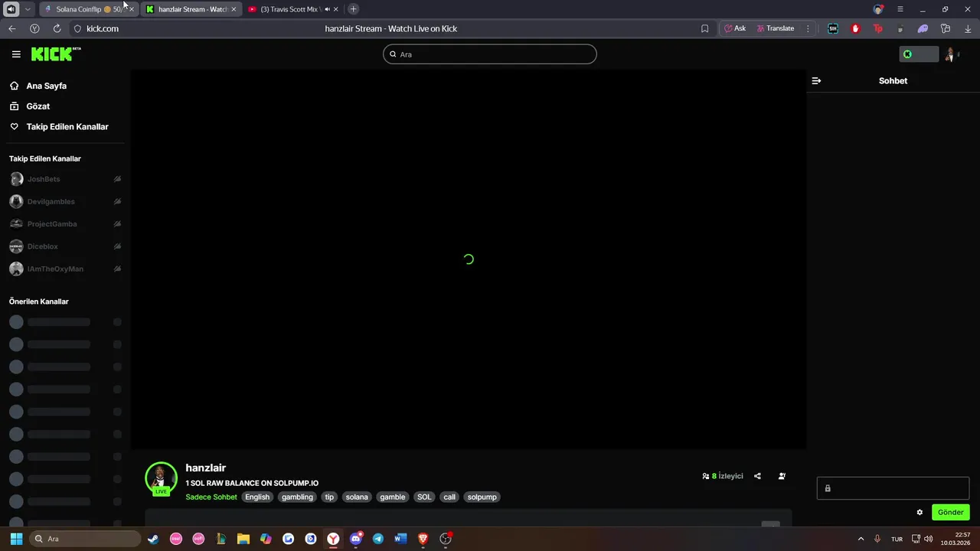Open browser extensions manager icon
This screenshot has width=980, height=551.
tap(946, 28)
